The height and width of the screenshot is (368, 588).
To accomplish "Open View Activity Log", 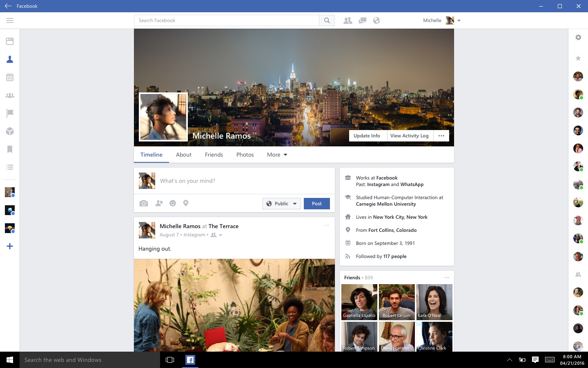I will [x=409, y=135].
